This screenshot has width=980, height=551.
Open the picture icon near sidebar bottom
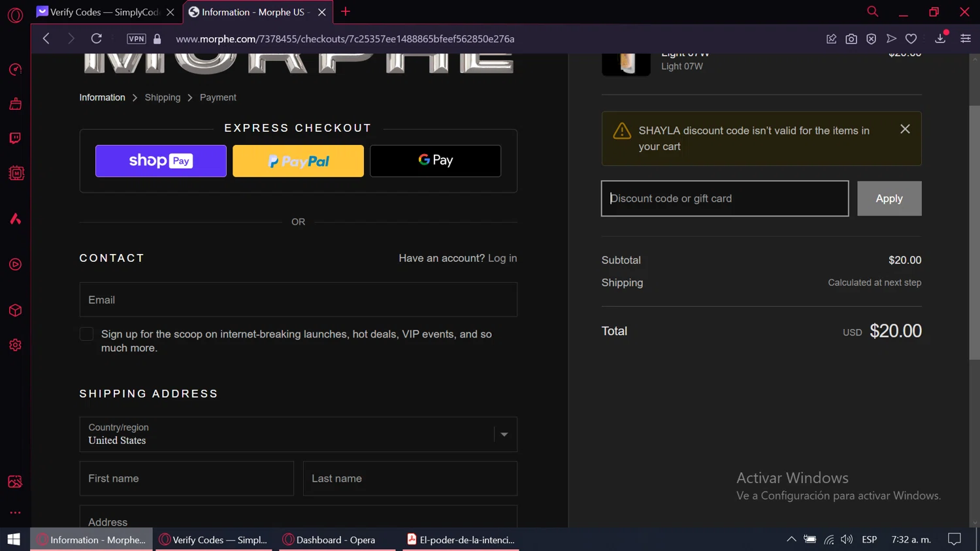click(x=15, y=482)
